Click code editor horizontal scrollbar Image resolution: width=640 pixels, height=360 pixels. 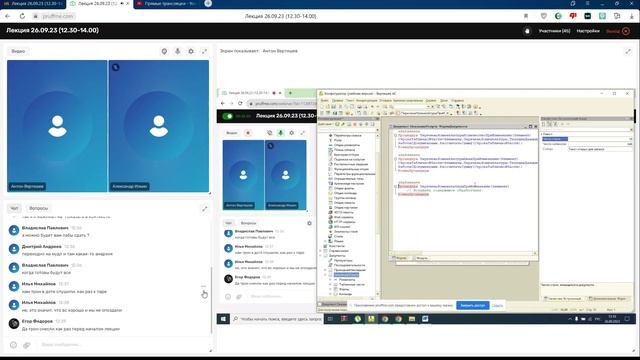(463, 253)
